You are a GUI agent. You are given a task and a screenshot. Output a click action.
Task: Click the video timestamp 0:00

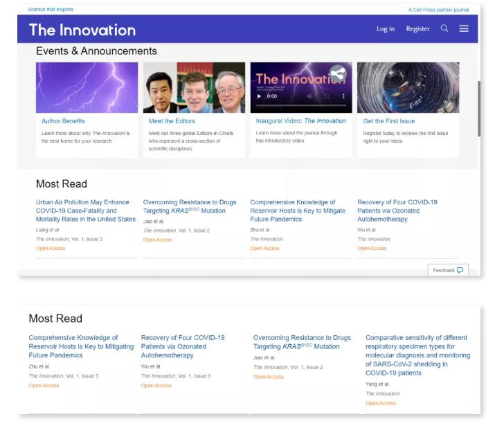(272, 96)
